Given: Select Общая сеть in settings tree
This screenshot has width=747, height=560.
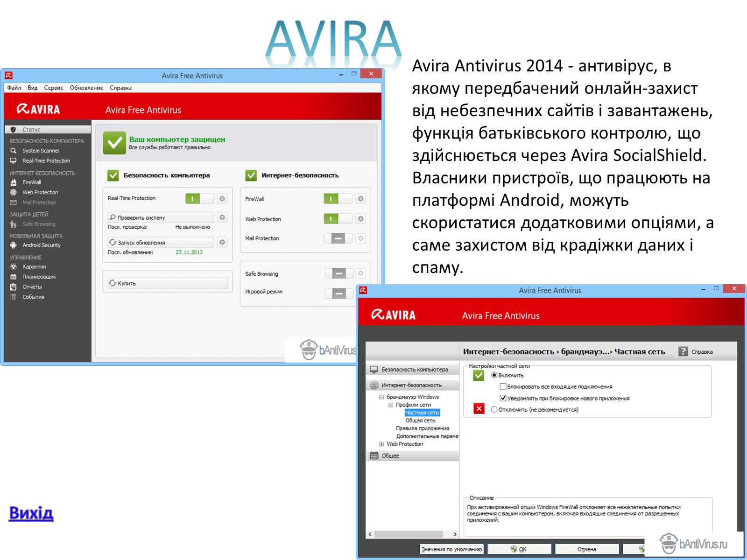Looking at the screenshot, I should point(420,420).
